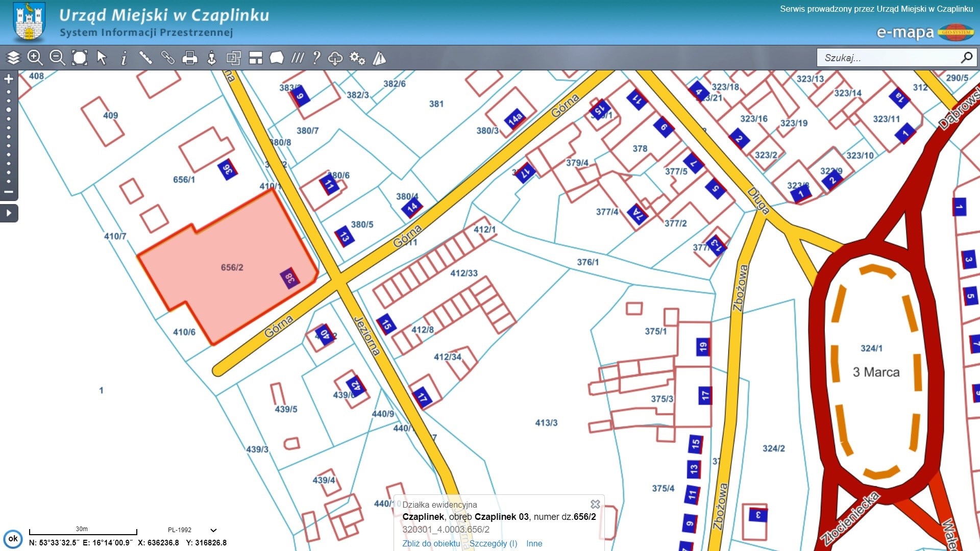Expand the collapsed left side panel arrow
This screenshot has width=980, height=551.
(9, 213)
